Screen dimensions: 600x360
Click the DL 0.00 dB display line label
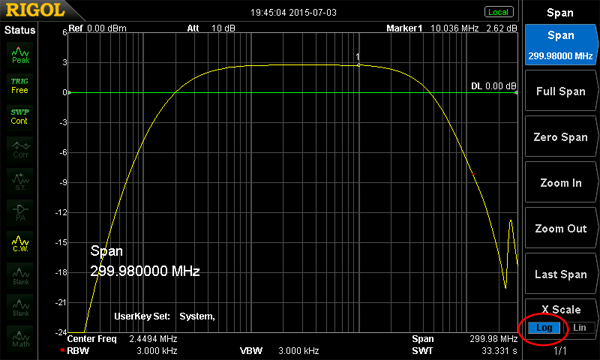(x=493, y=86)
